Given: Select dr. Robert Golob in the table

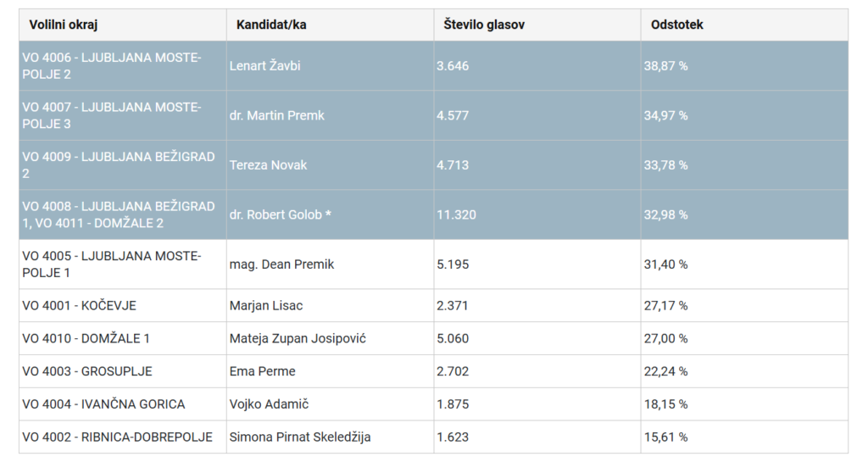Looking at the screenshot, I should tap(280, 214).
